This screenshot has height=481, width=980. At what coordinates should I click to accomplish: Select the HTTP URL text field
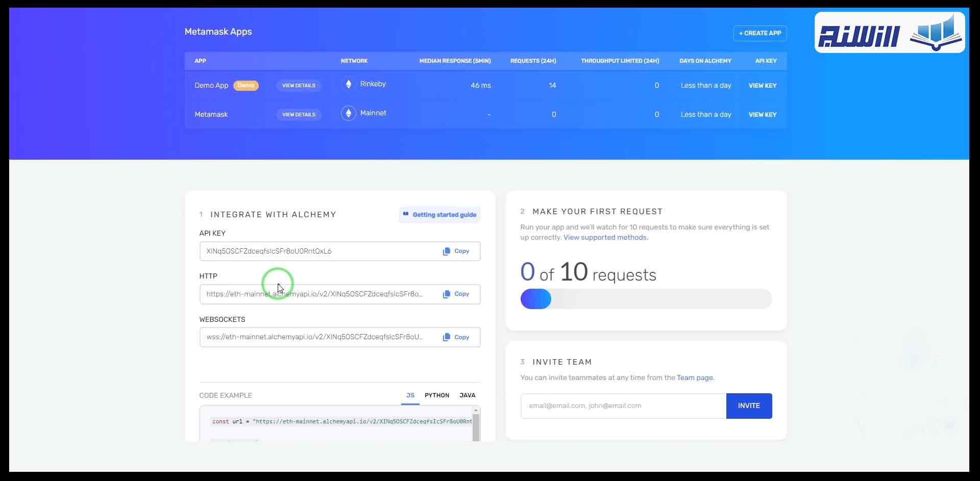[x=340, y=294]
